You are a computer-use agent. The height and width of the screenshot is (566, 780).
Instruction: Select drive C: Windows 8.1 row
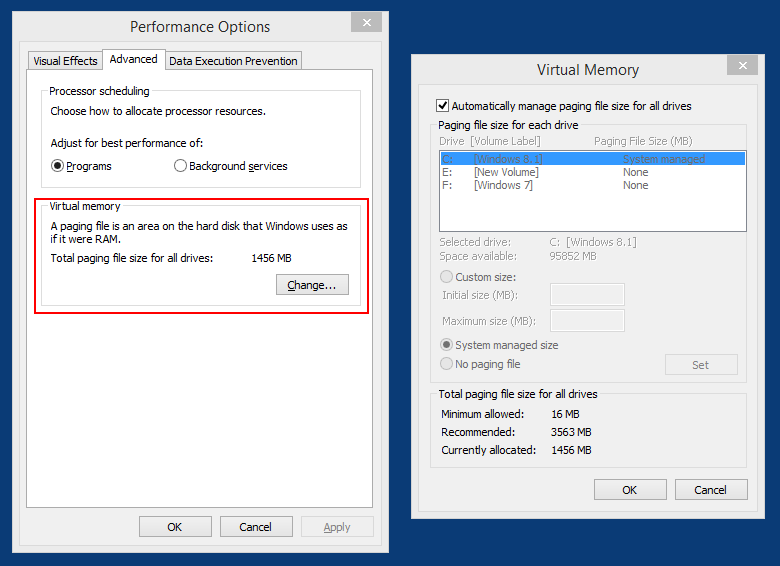[592, 159]
